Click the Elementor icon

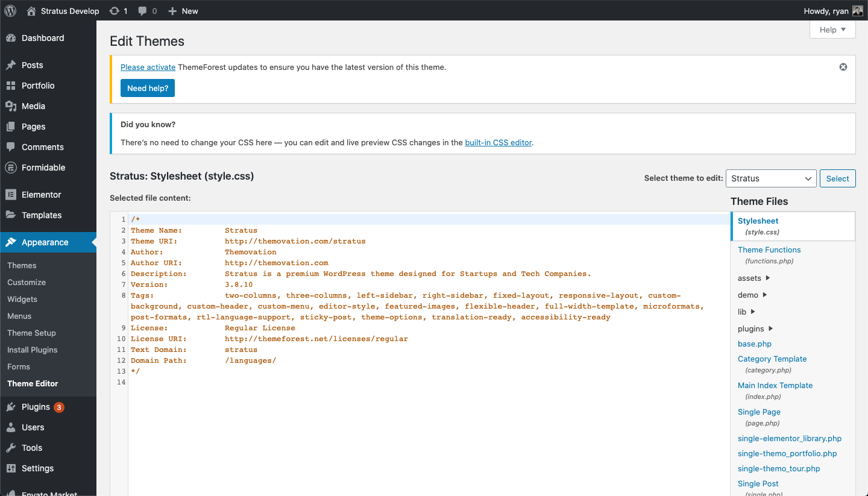11,195
